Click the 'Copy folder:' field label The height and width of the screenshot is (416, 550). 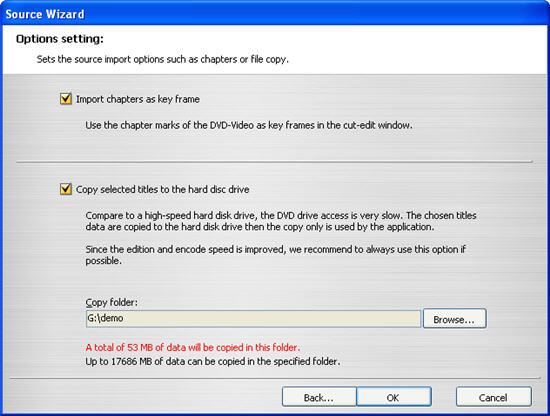point(112,302)
